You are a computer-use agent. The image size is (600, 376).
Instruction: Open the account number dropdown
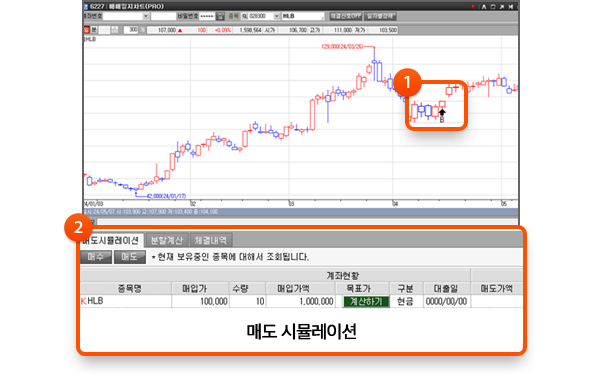click(x=145, y=16)
